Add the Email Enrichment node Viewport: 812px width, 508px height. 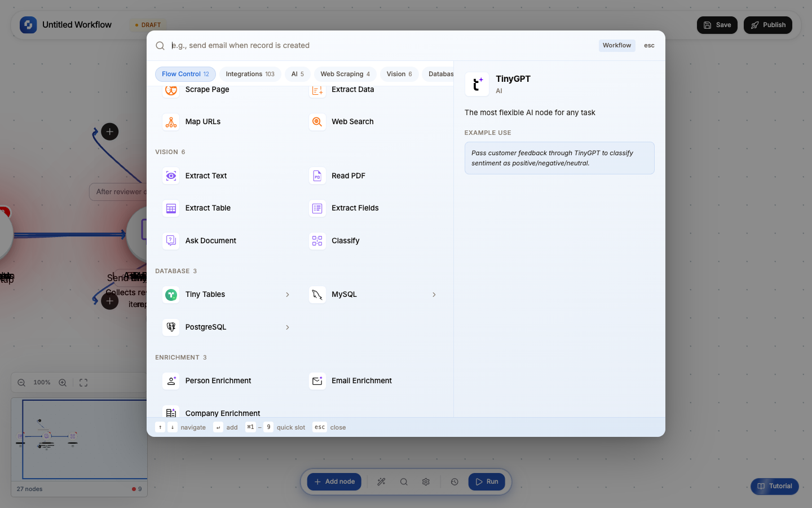372,381
